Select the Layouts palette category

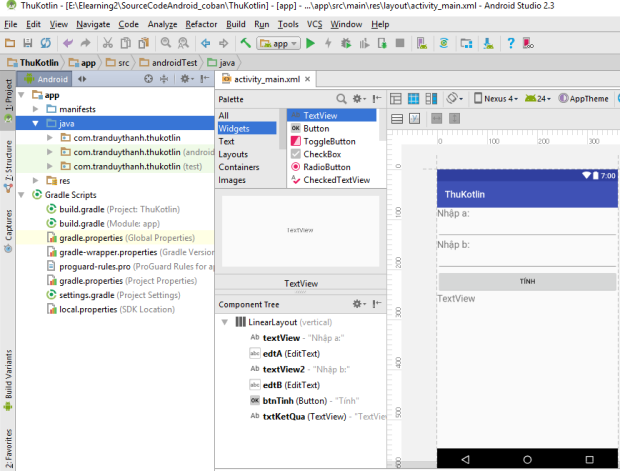(x=233, y=154)
